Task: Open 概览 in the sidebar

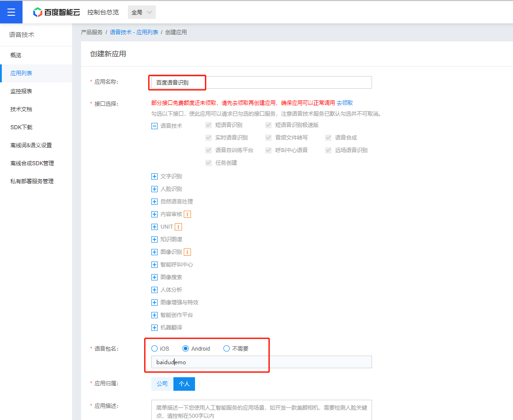Action: [x=36, y=55]
